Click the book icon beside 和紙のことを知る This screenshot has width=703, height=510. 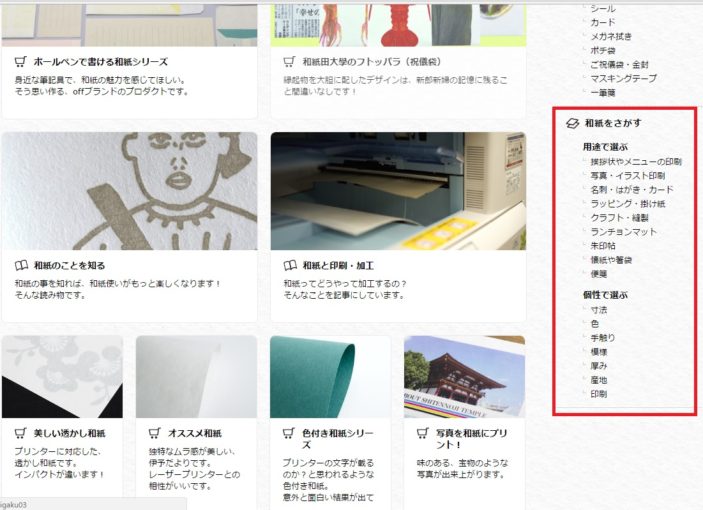click(x=22, y=266)
